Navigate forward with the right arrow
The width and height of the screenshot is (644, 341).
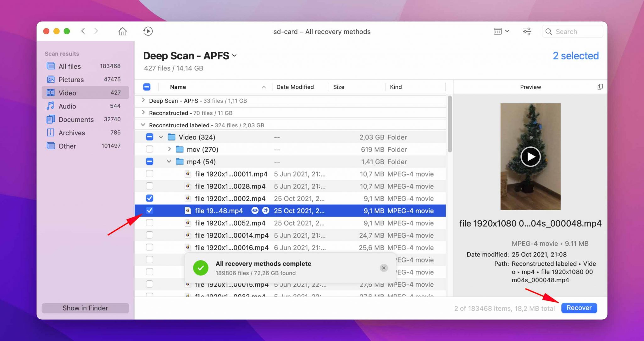coord(96,31)
